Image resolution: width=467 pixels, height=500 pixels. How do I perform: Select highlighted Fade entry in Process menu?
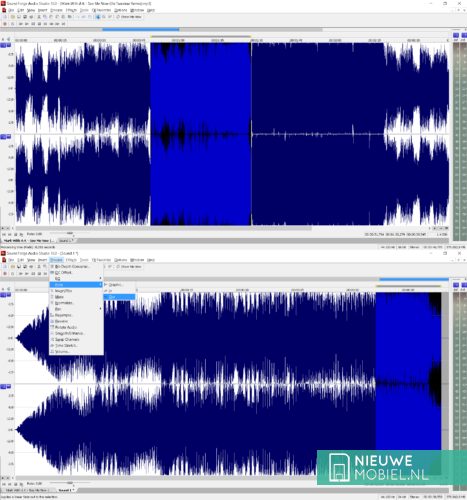point(76,285)
